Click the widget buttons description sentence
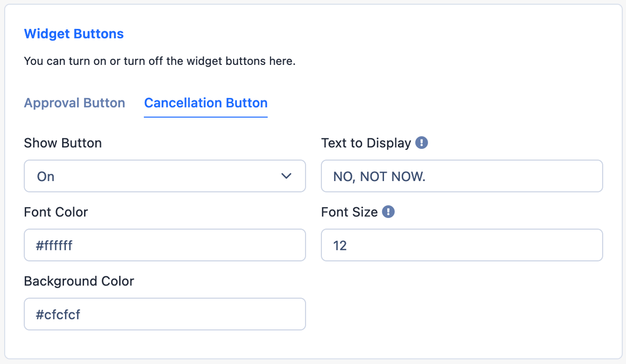The width and height of the screenshot is (626, 364). point(160,62)
